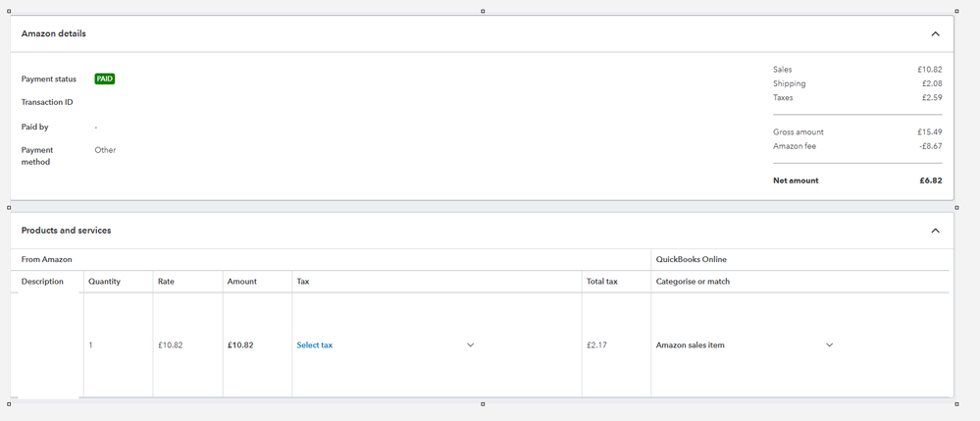Click the Tax column header

303,282
